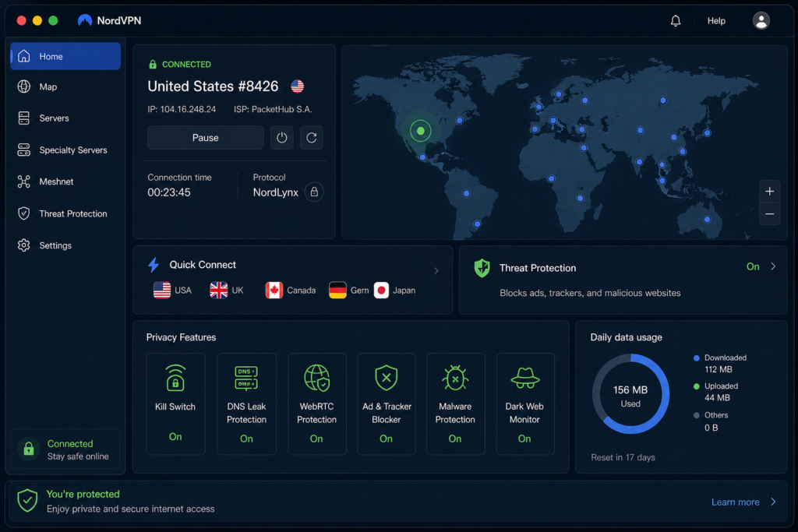Expand Threat Protection card chevron

(x=773, y=266)
